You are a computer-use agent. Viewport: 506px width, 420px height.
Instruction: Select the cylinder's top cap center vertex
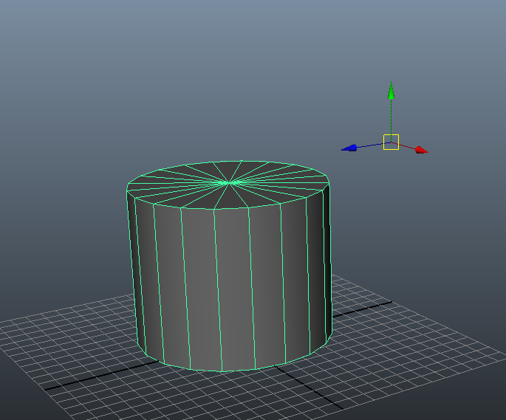tap(229, 183)
